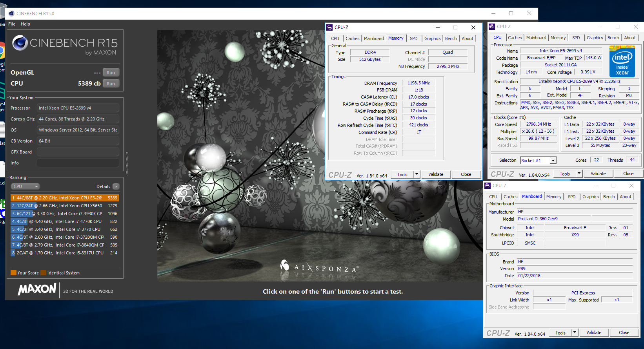The width and height of the screenshot is (644, 349).
Task: Expand Tools dropdown arrow in processor CPU-Z window
Action: coord(579,174)
